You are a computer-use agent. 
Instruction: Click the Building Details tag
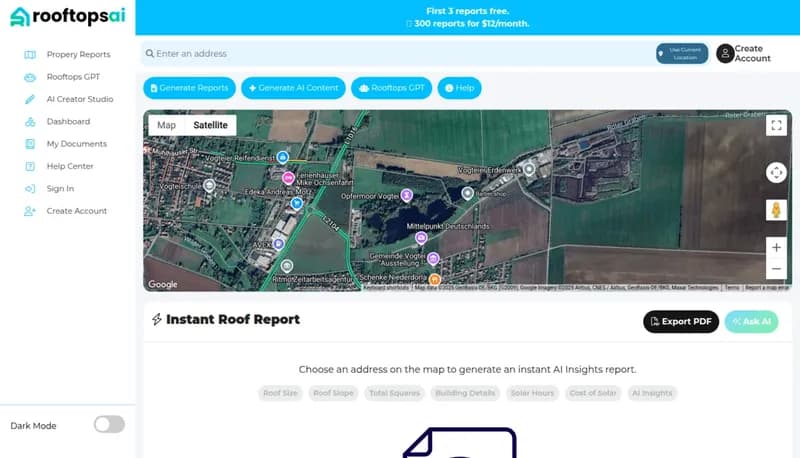tap(465, 393)
